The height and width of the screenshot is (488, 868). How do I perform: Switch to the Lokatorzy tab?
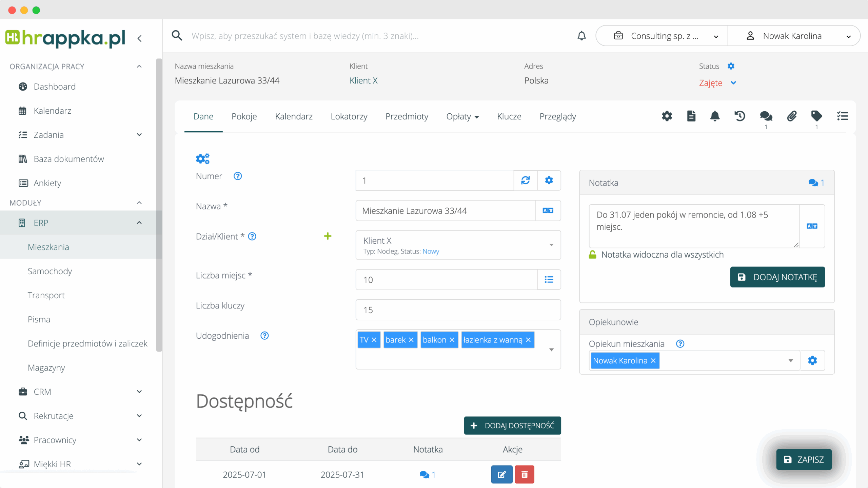[349, 116]
